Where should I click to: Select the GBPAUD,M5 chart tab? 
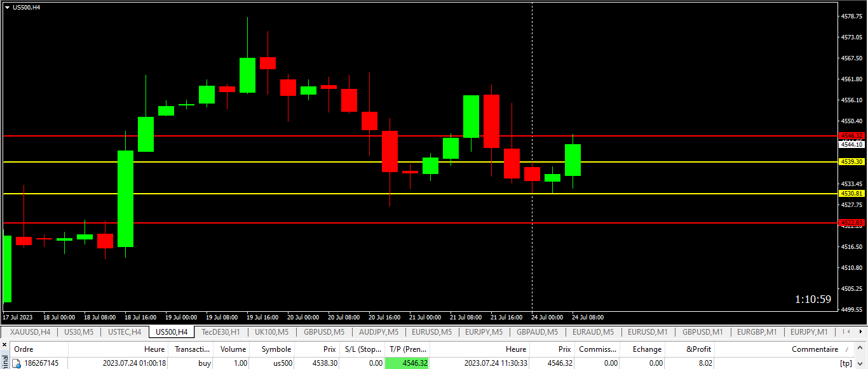[x=537, y=332]
